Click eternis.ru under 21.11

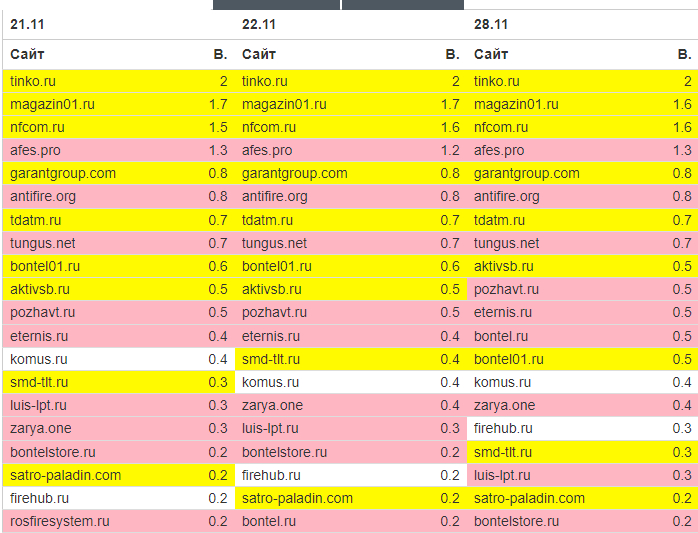39,336
